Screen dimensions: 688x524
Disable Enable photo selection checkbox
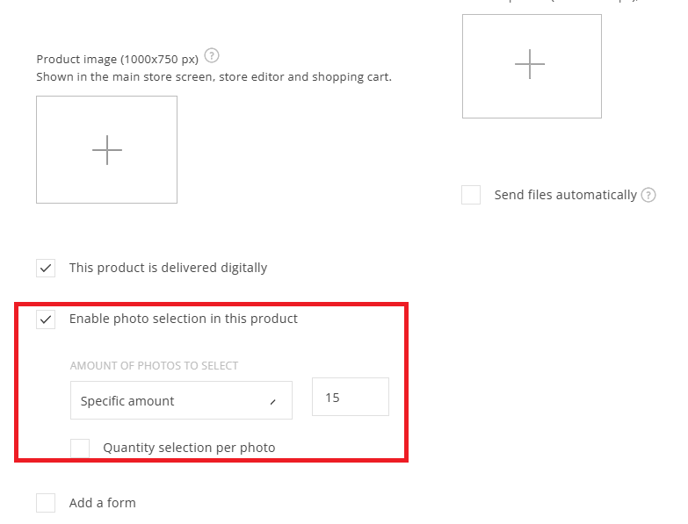46,319
